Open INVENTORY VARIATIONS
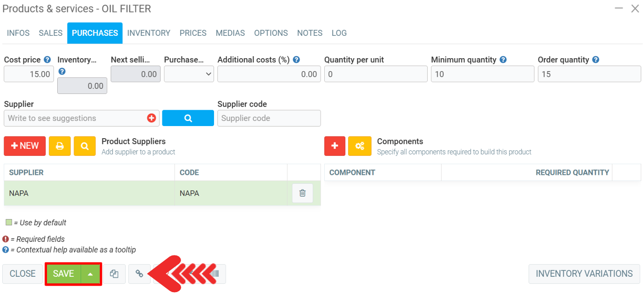This screenshot has width=644, height=294. click(x=584, y=274)
